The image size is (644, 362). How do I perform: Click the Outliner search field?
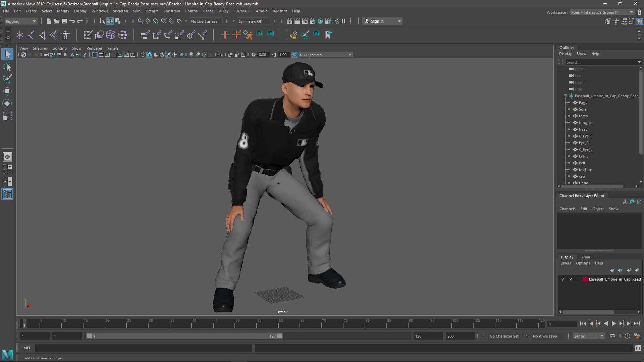coord(603,62)
